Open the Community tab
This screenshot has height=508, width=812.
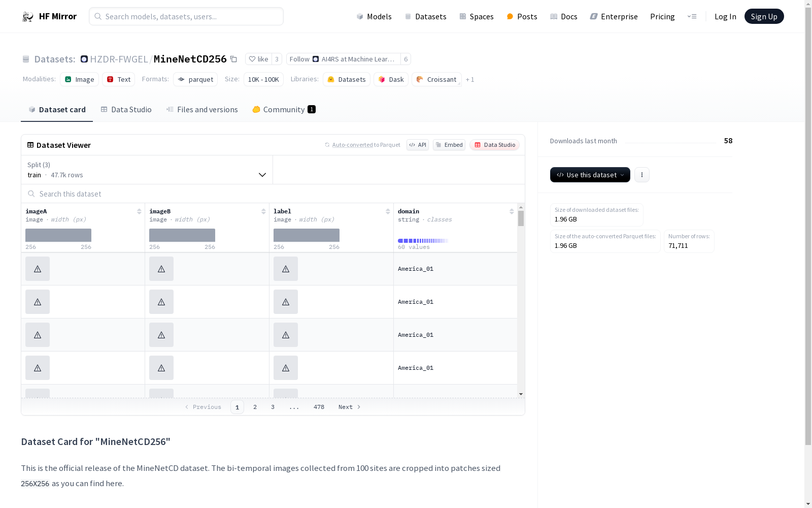point(284,109)
